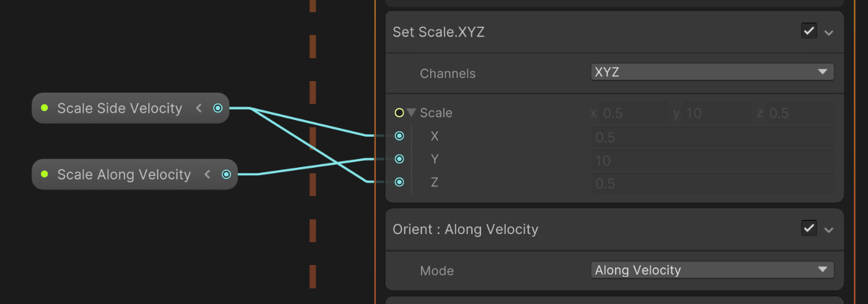868x304 pixels.
Task: Collapse the Scale Along Velocity node arrow
Action: coord(208,175)
